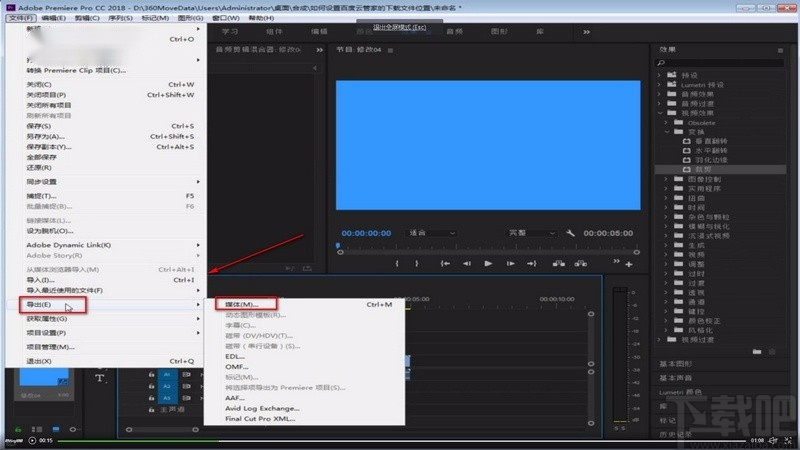The width and height of the screenshot is (800, 450).
Task: Toggle the A2 track target button
Action: click(167, 384)
